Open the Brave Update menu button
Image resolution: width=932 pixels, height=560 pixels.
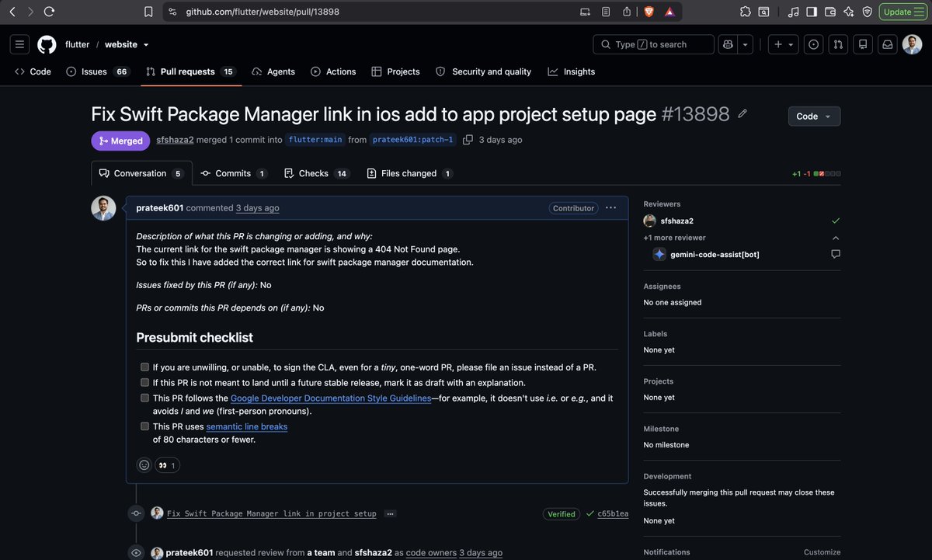click(x=902, y=12)
